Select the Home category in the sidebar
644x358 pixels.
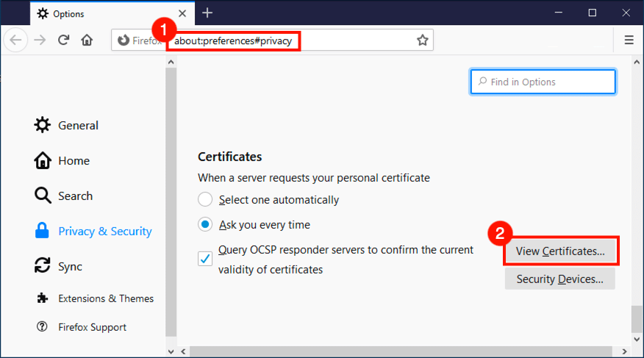[x=73, y=161]
